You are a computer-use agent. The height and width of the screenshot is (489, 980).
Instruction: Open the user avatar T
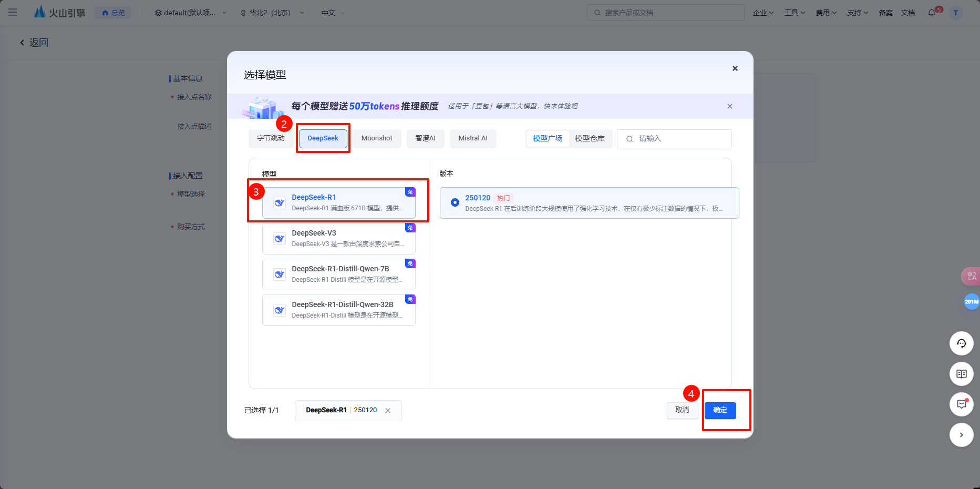(x=956, y=13)
